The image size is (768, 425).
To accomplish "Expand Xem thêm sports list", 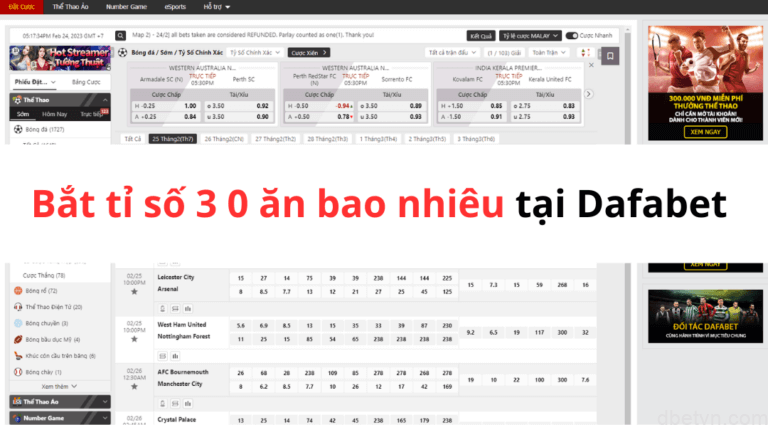I will (x=59, y=386).
